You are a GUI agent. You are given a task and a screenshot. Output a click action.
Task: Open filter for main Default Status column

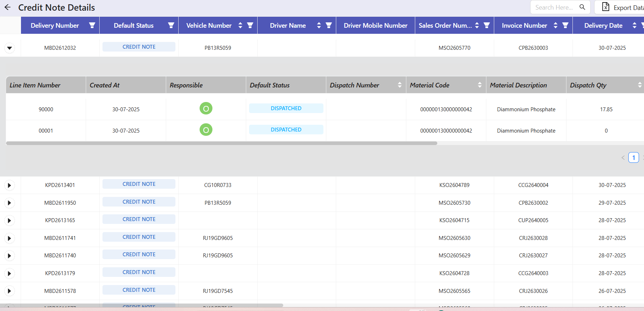click(171, 25)
